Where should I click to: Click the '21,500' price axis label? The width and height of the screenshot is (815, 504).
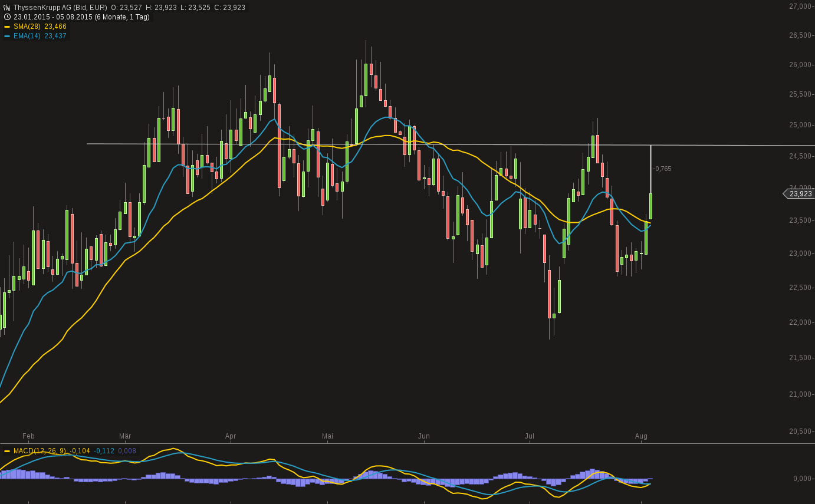click(800, 358)
